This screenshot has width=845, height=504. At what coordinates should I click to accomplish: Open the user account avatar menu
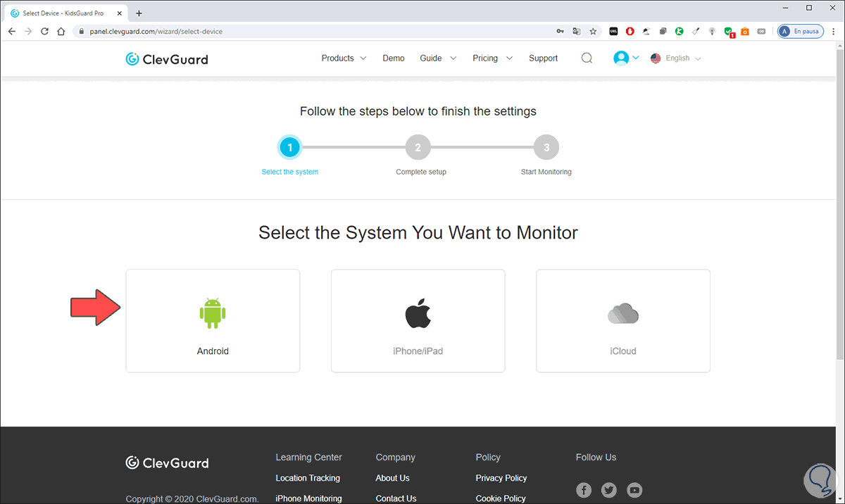[x=625, y=58]
